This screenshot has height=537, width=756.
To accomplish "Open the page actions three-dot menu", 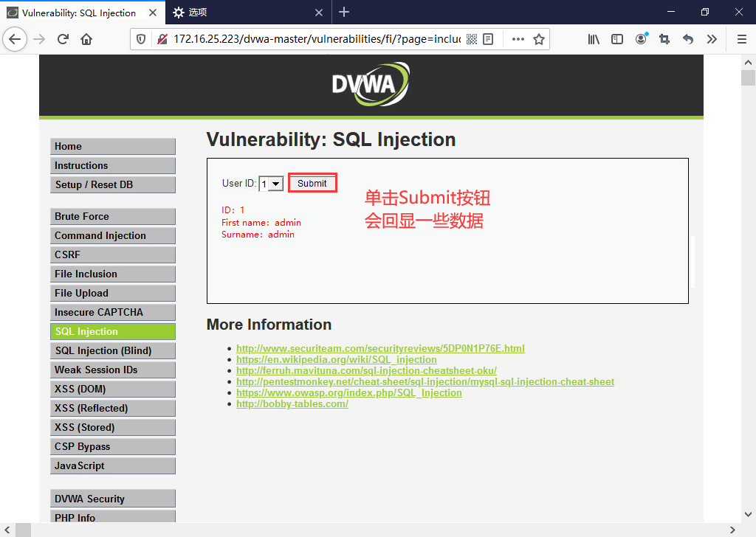I will click(518, 39).
